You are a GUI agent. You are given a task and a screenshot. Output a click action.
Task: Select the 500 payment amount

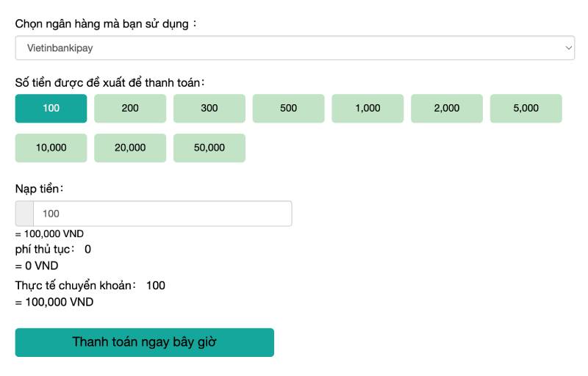tap(289, 109)
